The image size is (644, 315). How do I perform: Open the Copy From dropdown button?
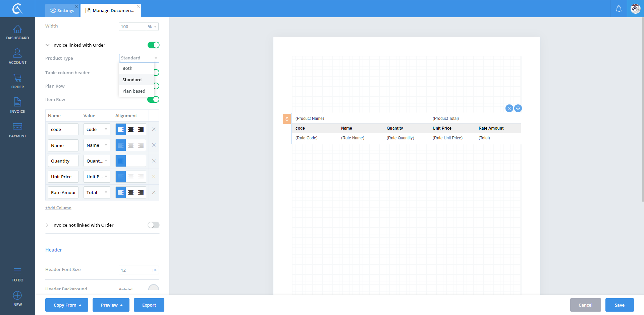67,305
